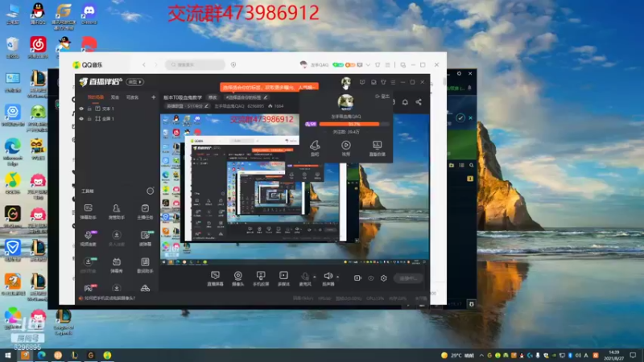Add 多媒体 media source
644x362 pixels.
click(284, 278)
